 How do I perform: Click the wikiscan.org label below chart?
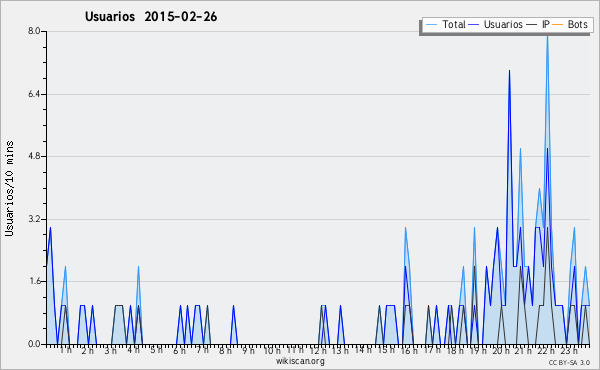point(300,361)
